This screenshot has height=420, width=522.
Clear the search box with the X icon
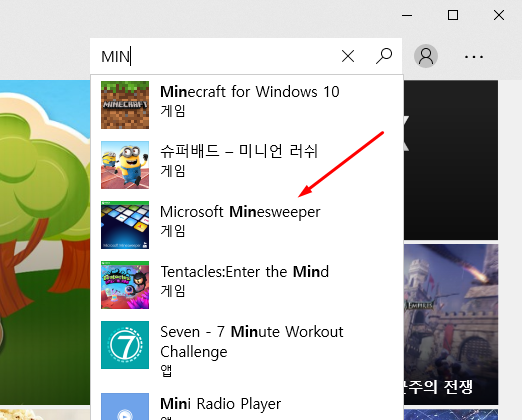click(x=348, y=56)
